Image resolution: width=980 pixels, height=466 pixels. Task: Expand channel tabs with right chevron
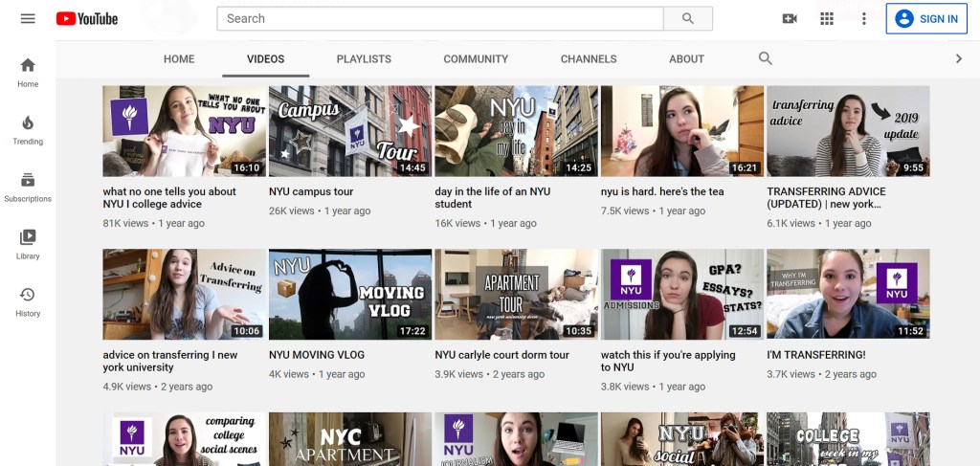coord(959,58)
